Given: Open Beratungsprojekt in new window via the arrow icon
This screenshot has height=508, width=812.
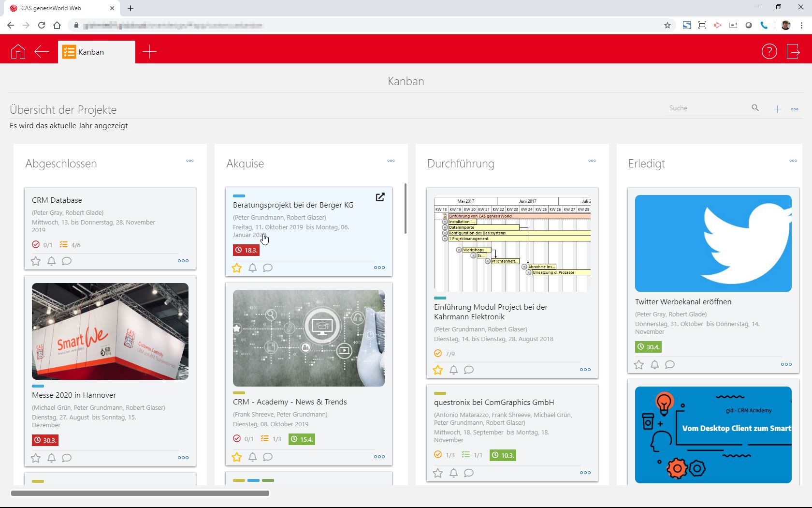Looking at the screenshot, I should [380, 197].
